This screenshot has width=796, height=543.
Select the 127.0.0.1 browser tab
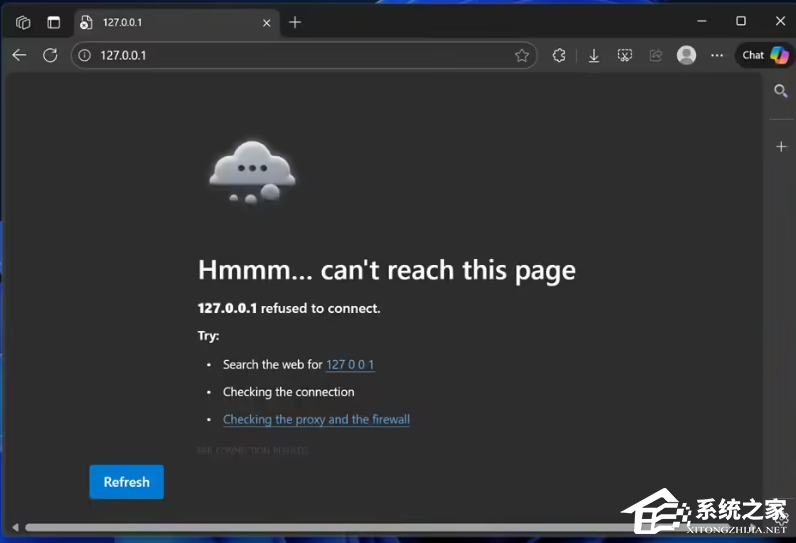pyautogui.click(x=177, y=22)
